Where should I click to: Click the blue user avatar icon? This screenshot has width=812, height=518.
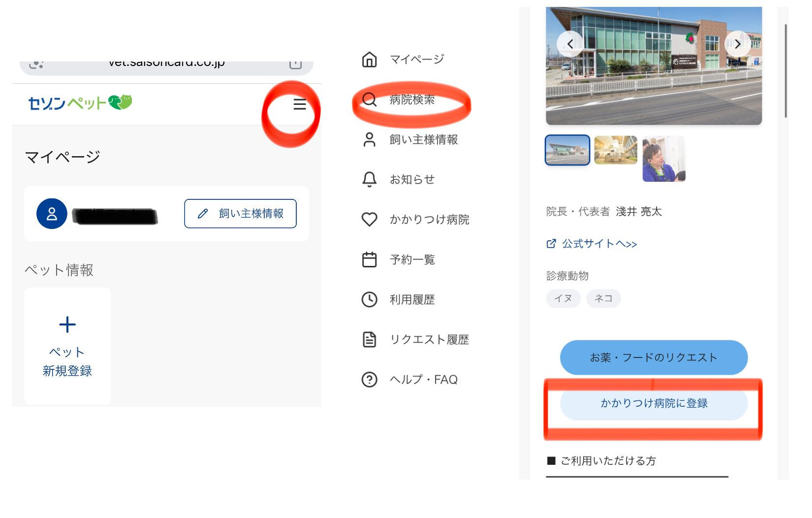[x=52, y=214]
